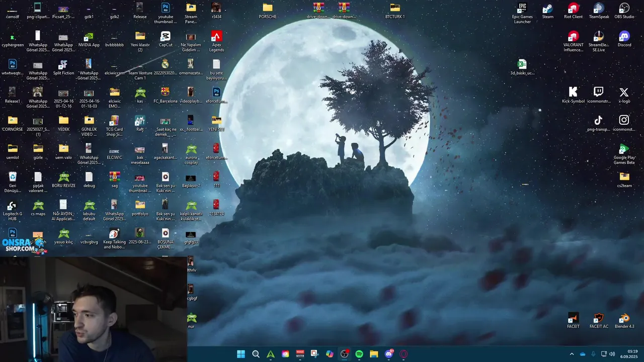
Task: Select the PORSCHE folder
Action: pos(268,11)
